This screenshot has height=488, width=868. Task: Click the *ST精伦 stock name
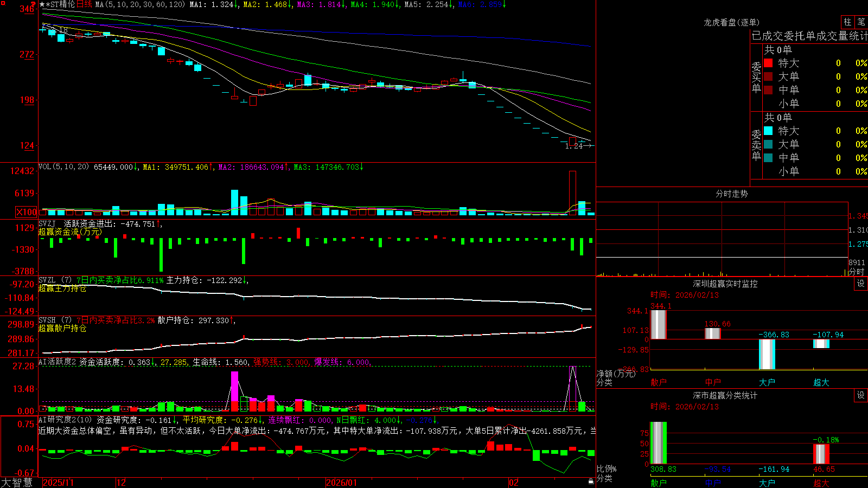coord(60,4)
